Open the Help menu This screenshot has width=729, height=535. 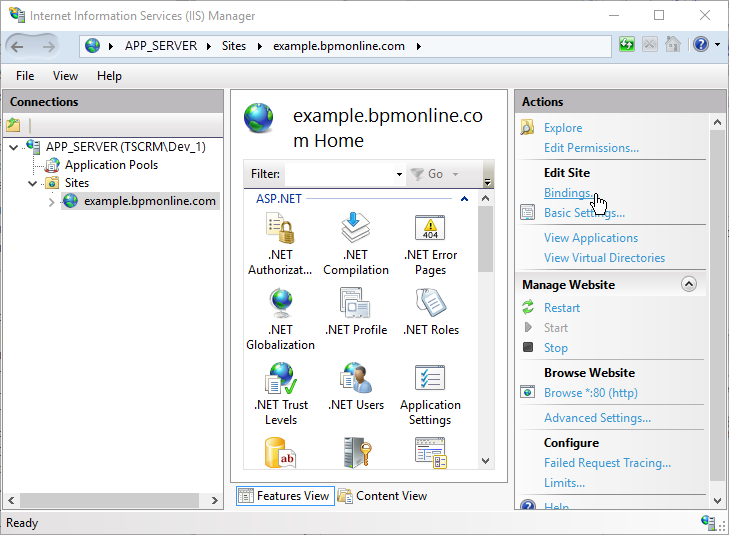(x=109, y=76)
